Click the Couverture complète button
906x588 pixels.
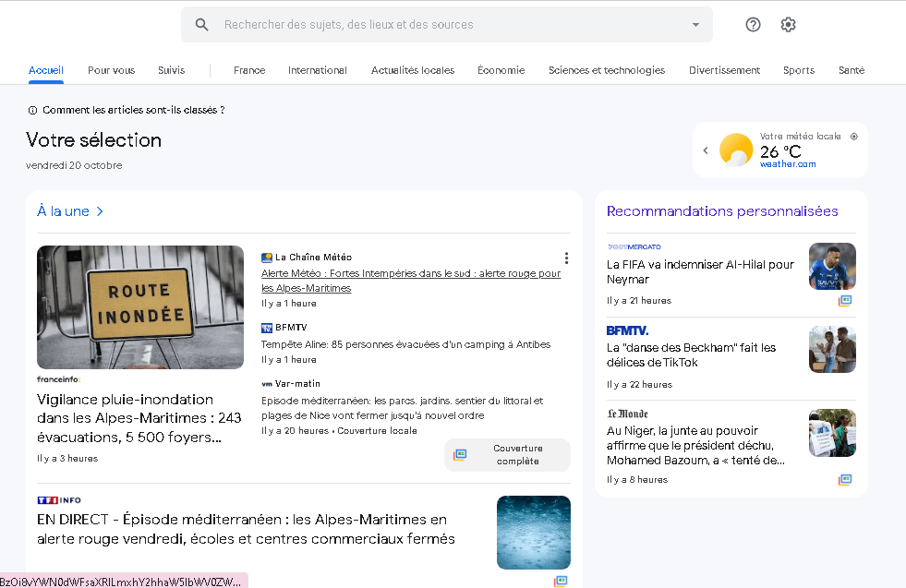pos(507,454)
